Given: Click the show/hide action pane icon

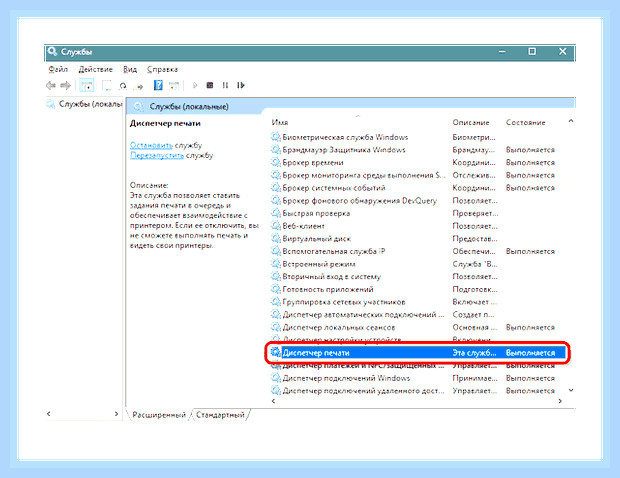Looking at the screenshot, I should [174, 85].
